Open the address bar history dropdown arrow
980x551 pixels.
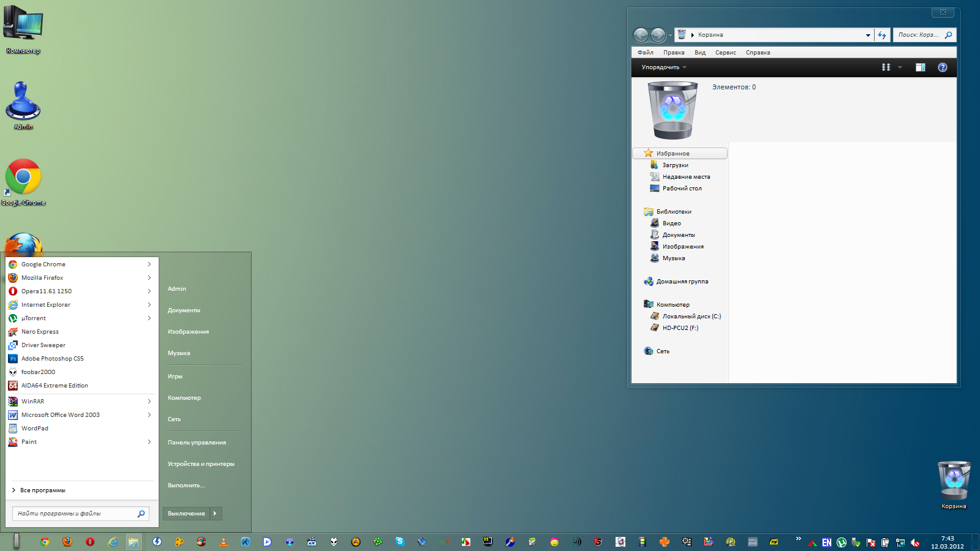[868, 35]
